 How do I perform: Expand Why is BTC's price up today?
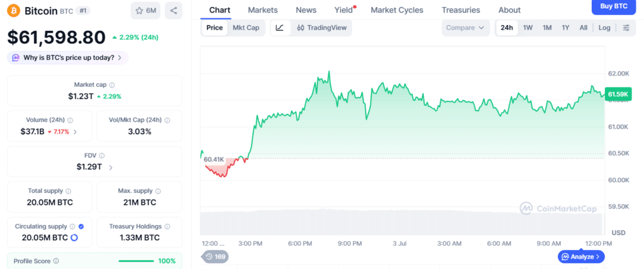point(68,58)
